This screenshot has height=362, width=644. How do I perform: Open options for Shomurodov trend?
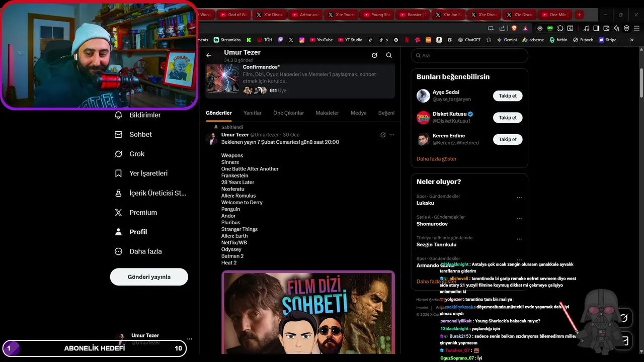pyautogui.click(x=519, y=218)
